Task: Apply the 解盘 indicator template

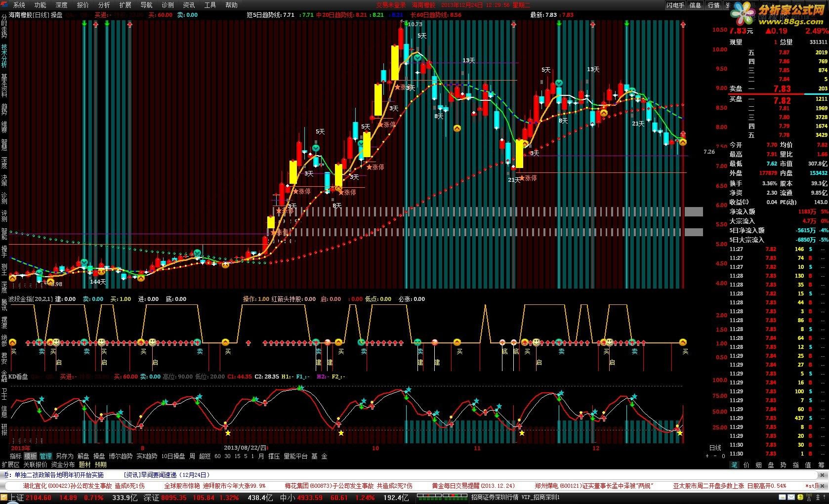Action: 83,456
